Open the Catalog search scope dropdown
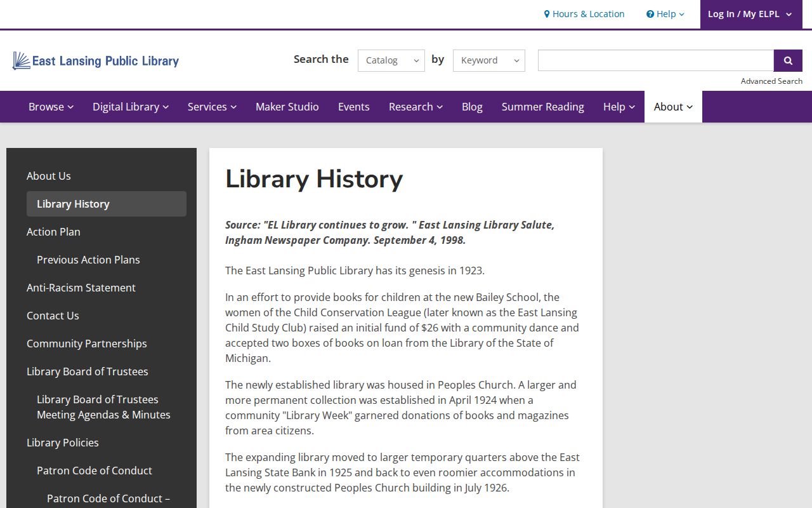The image size is (812, 508). (391, 60)
